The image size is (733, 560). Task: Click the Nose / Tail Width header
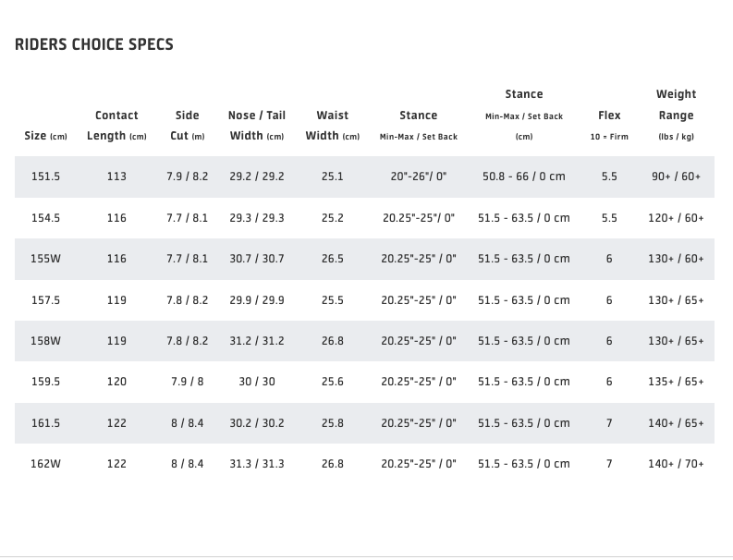tap(256, 126)
